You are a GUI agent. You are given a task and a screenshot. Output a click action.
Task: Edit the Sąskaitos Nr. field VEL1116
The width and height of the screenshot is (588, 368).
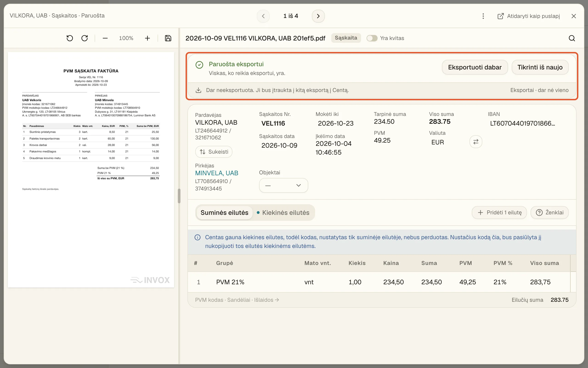pyautogui.click(x=273, y=124)
